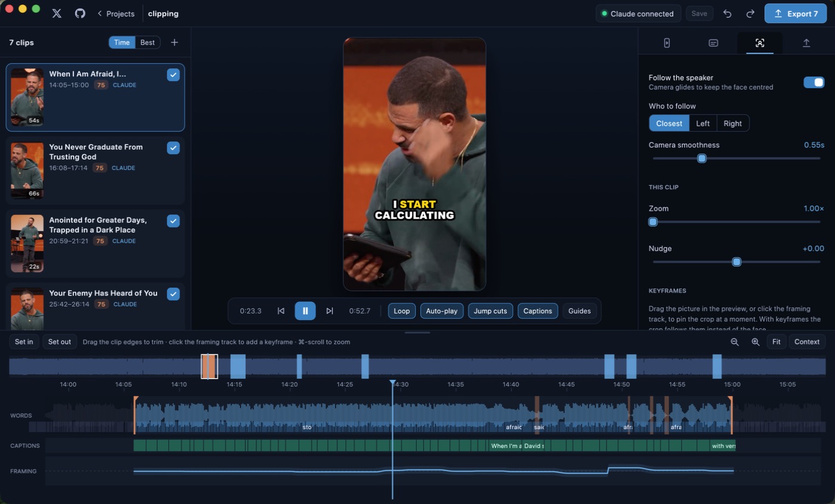Follow the Right speaker
The height and width of the screenshot is (504, 835).
point(733,123)
